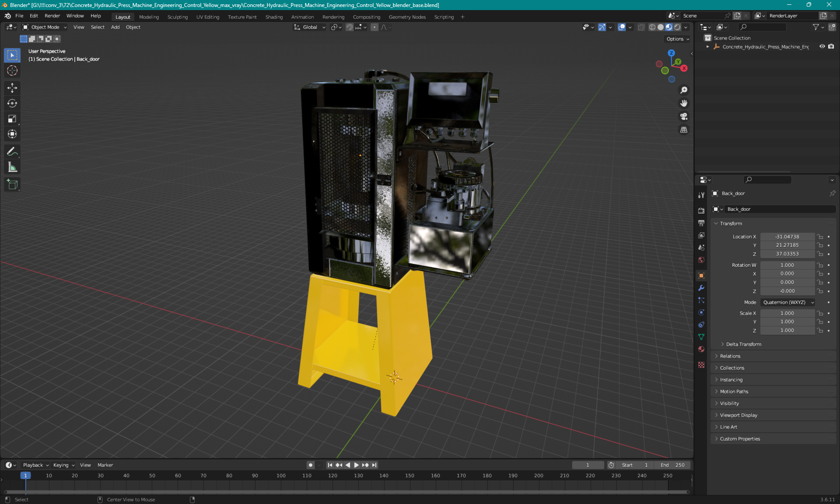Jump to the timeline end frame
Viewport: 840px width, 504px height.
374,465
